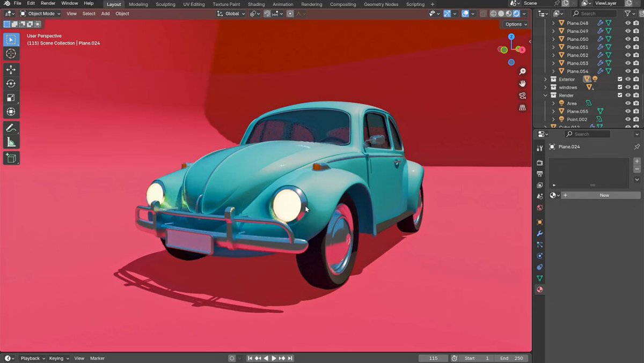Viewport: 644px width, 363px height.
Task: Switch to the Shading workspace tab
Action: (x=256, y=4)
